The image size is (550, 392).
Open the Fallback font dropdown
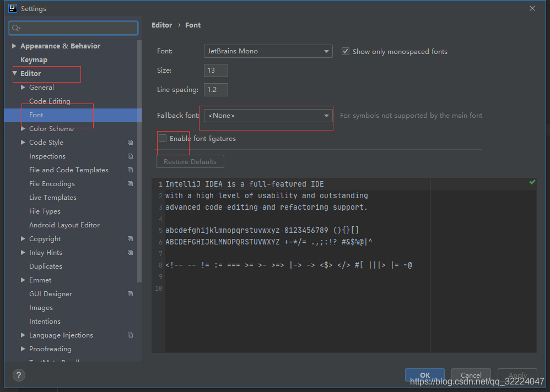coord(268,115)
